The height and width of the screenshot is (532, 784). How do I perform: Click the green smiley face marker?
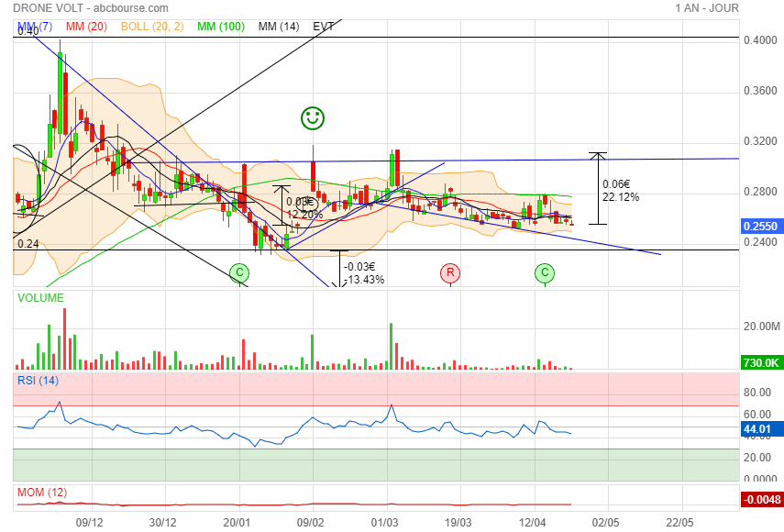point(313,118)
